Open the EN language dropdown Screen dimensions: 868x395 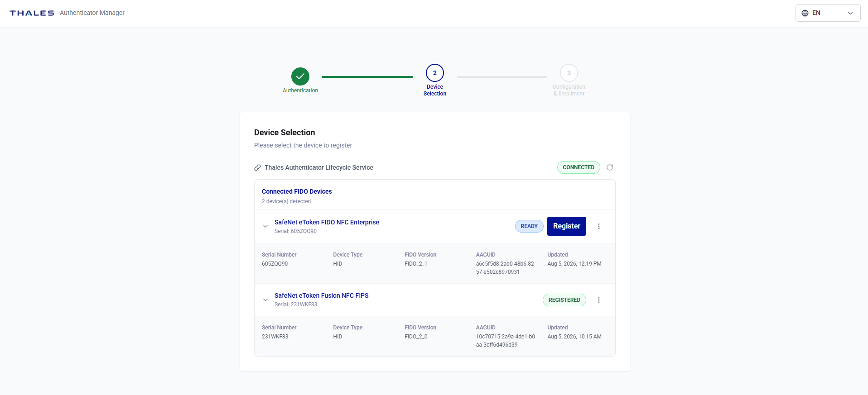pyautogui.click(x=828, y=13)
